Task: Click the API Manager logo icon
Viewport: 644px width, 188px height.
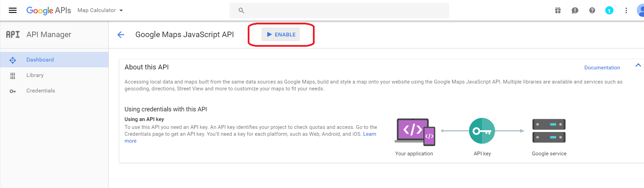Action: pos(13,34)
